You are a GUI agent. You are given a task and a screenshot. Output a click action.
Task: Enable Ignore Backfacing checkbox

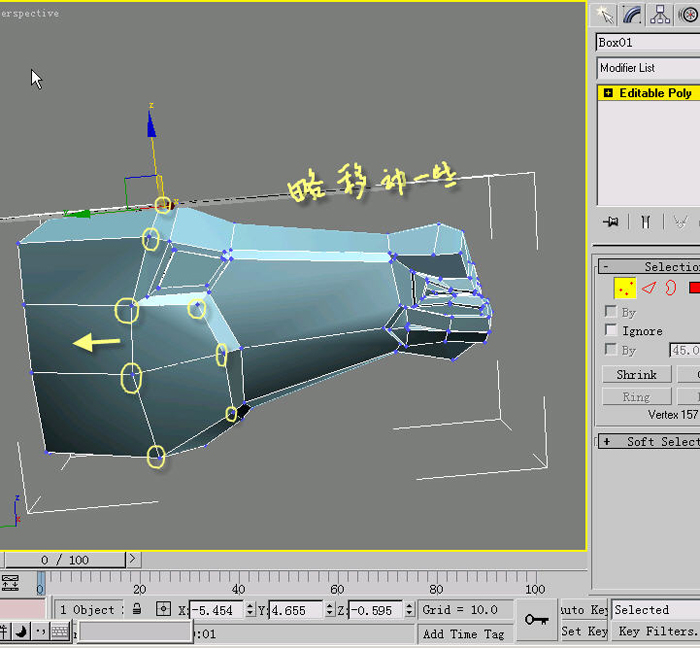610,330
